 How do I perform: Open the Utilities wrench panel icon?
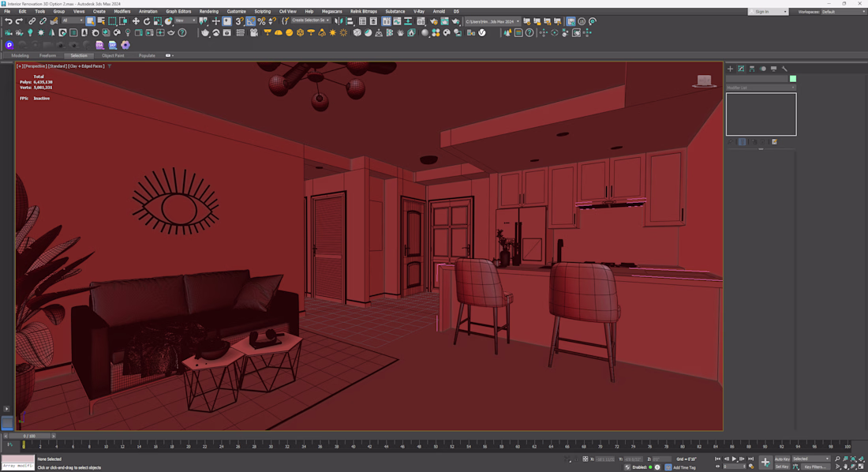784,69
